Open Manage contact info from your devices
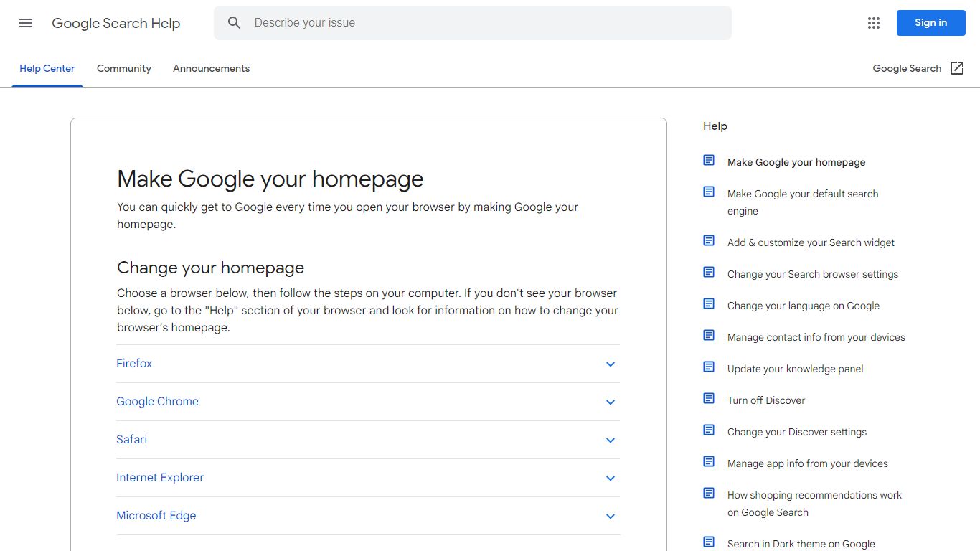The width and height of the screenshot is (980, 551). pos(816,337)
